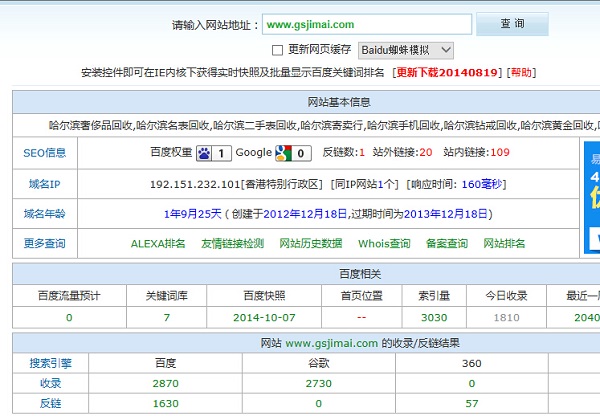Click the domain age 1年9月25天
The width and height of the screenshot is (600, 416).
[193, 214]
